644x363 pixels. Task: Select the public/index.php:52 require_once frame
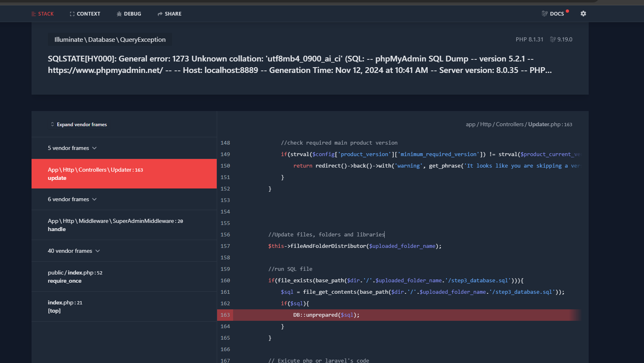pos(124,277)
